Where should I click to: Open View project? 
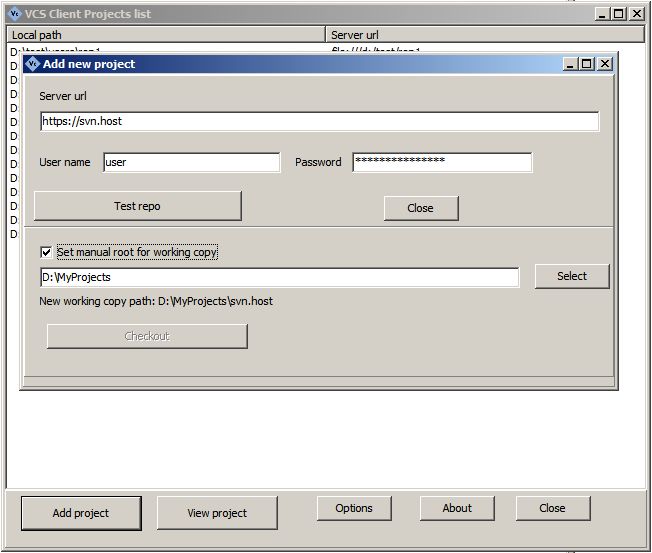217,513
